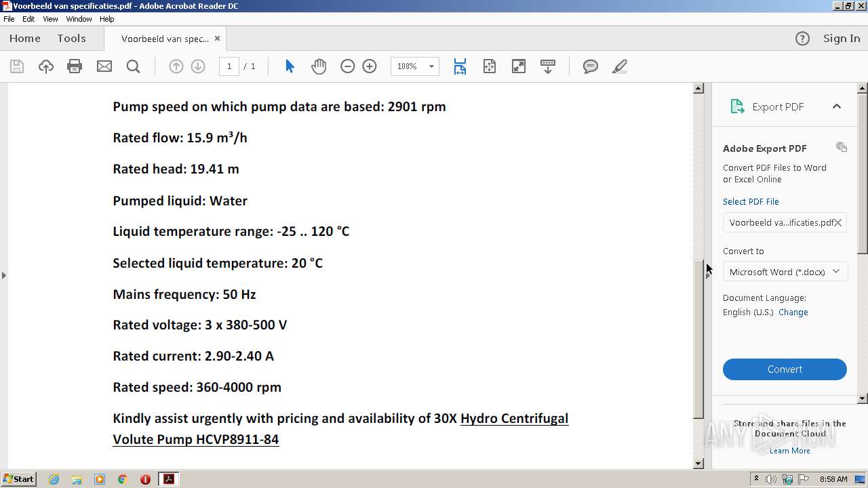Click Hydro Centrifugal Volute Pump underlined text

[340, 428]
